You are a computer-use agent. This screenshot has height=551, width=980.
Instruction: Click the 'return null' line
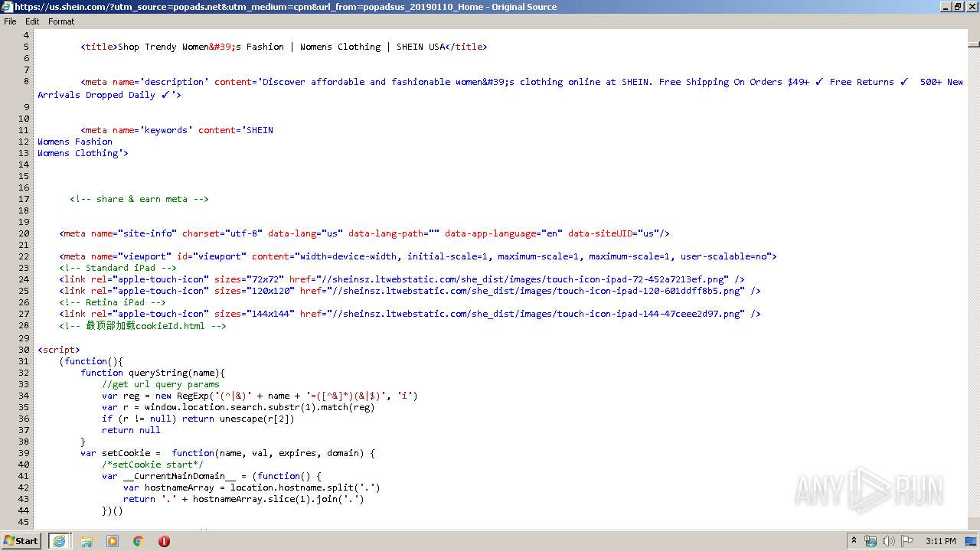[x=131, y=430]
